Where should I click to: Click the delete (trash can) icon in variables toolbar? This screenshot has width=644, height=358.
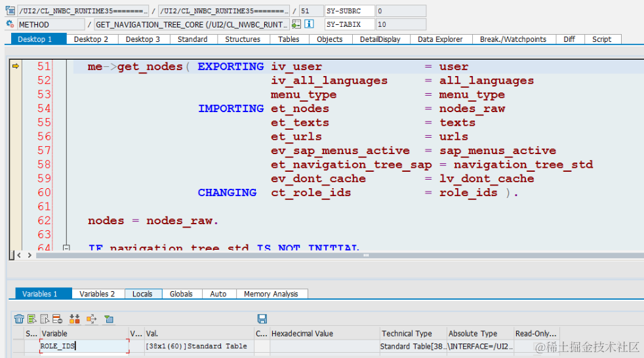pyautogui.click(x=19, y=319)
